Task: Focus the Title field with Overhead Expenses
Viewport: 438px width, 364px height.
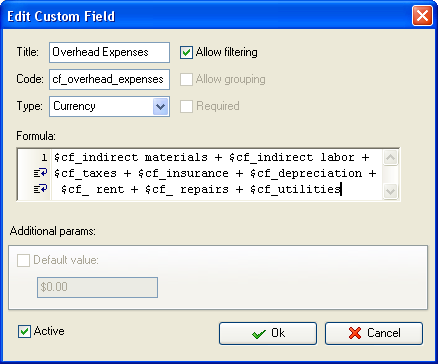Action: tap(109, 52)
